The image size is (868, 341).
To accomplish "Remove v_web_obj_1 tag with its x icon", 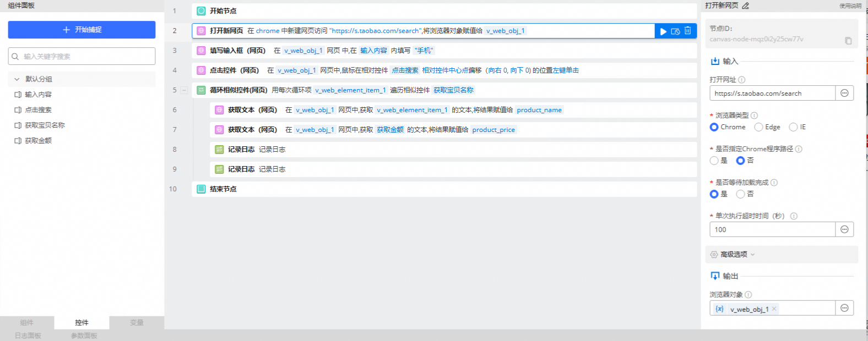I will pyautogui.click(x=774, y=309).
